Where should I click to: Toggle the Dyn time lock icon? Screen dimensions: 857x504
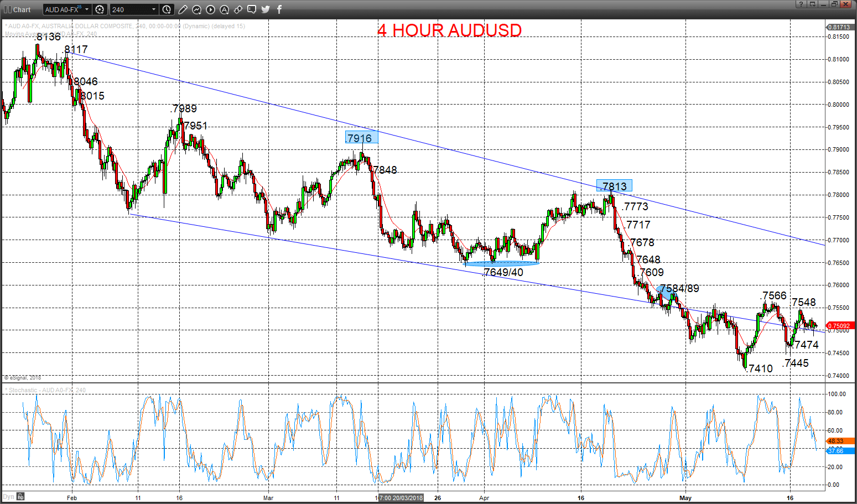point(20,496)
